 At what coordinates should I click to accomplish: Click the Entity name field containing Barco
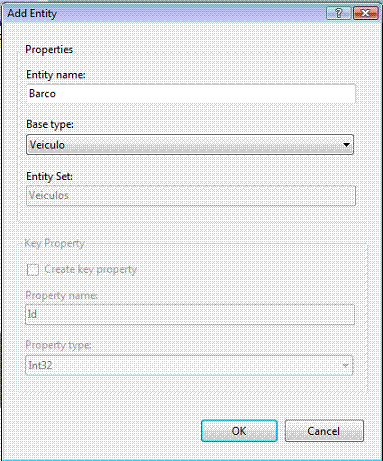191,93
